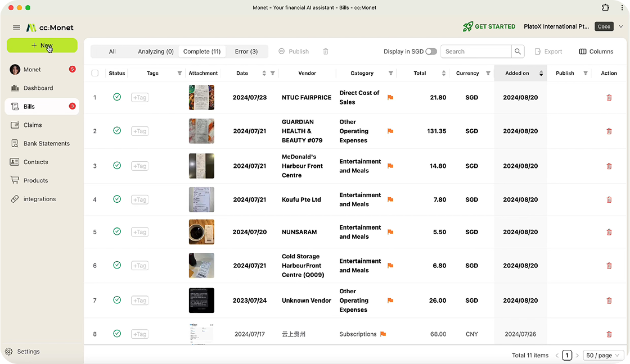Delete the NTUC FAIRPRICE bill with trash icon
Screen dimensions: 630x364
coord(609,97)
